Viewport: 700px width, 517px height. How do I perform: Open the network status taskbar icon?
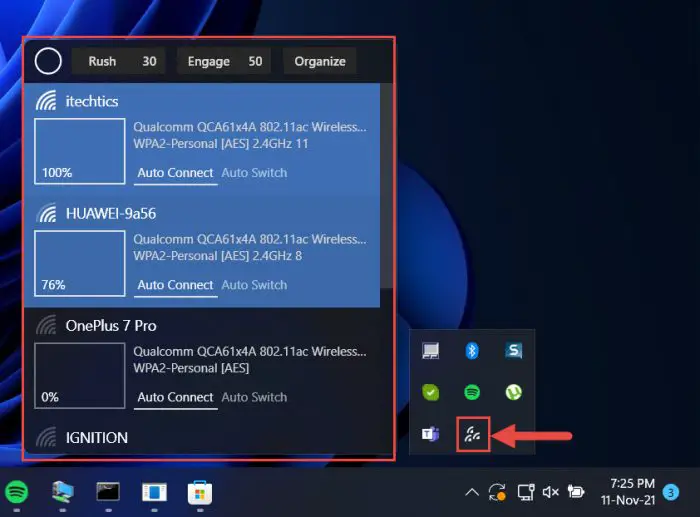click(526, 492)
